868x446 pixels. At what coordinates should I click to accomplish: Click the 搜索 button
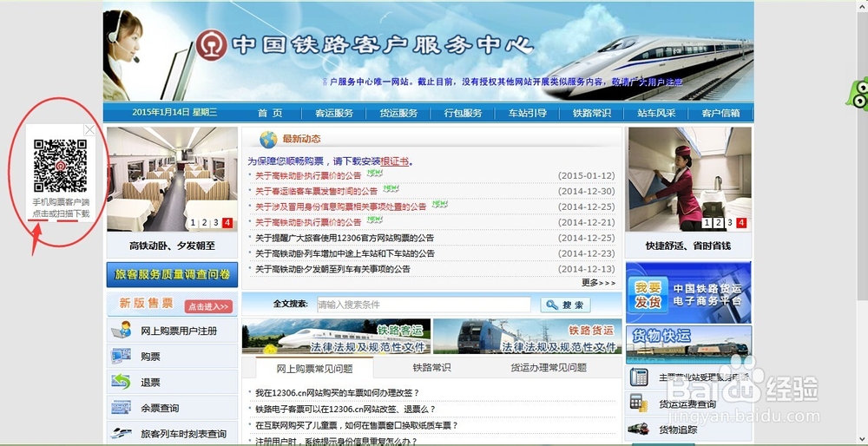coord(565,305)
